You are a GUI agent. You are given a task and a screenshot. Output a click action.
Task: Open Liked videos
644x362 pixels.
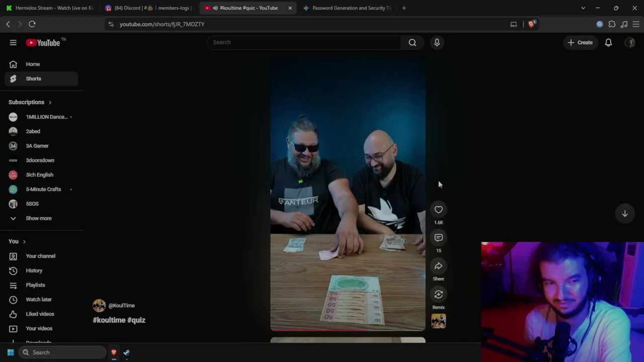[x=41, y=314]
